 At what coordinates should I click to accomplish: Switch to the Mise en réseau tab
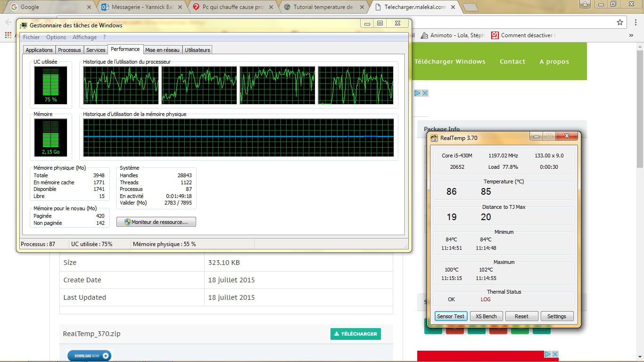click(x=162, y=50)
